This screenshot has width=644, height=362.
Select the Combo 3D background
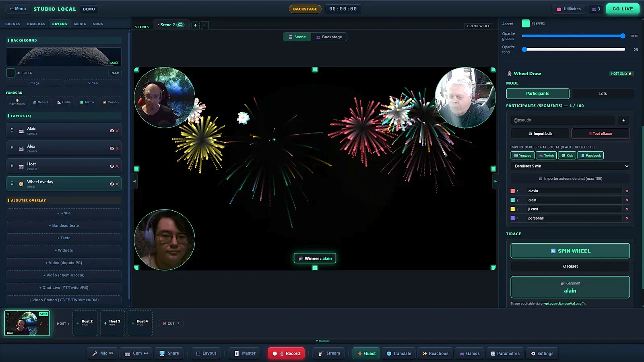point(111,102)
